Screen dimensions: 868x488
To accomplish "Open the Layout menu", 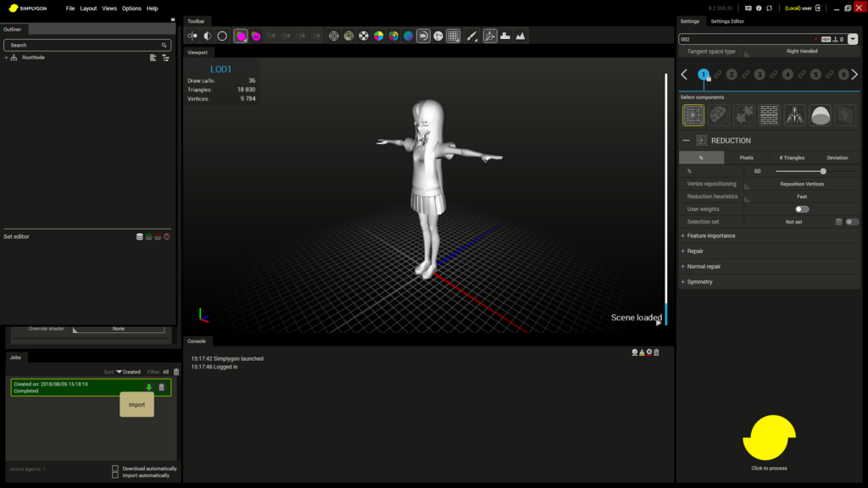I will point(88,8).
